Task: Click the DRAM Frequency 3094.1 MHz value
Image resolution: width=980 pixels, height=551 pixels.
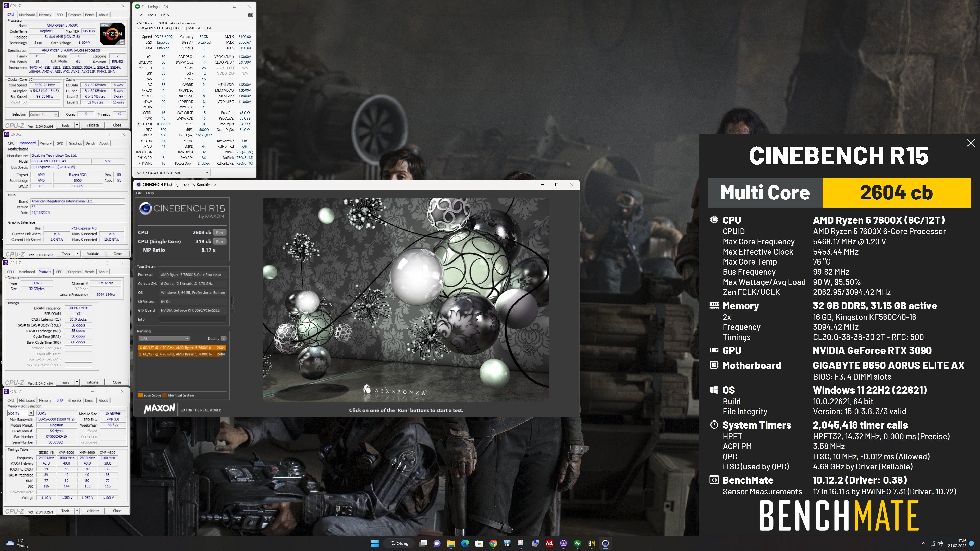Action: point(78,308)
